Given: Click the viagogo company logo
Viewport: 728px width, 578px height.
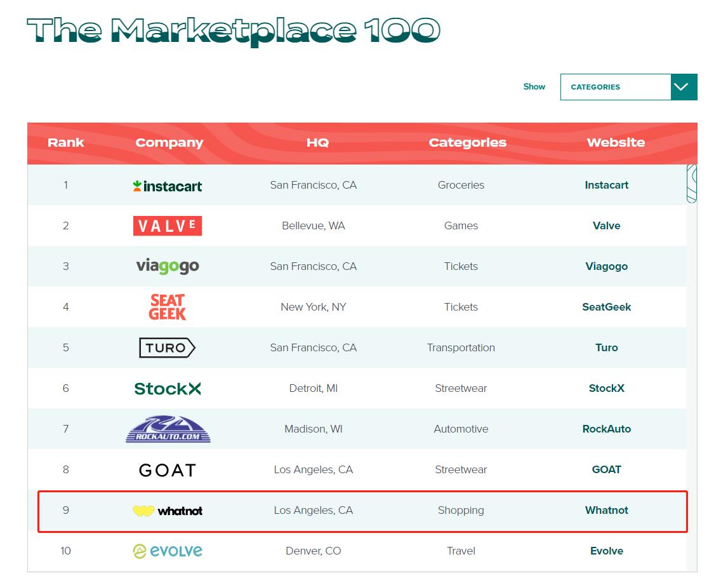Looking at the screenshot, I should coord(168,267).
